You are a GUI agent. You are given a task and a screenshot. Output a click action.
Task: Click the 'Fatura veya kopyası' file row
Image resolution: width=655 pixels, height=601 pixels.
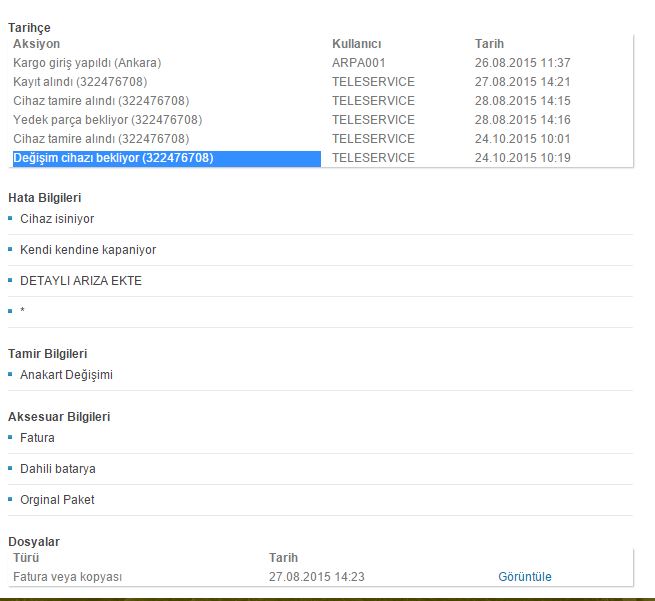click(x=67, y=577)
